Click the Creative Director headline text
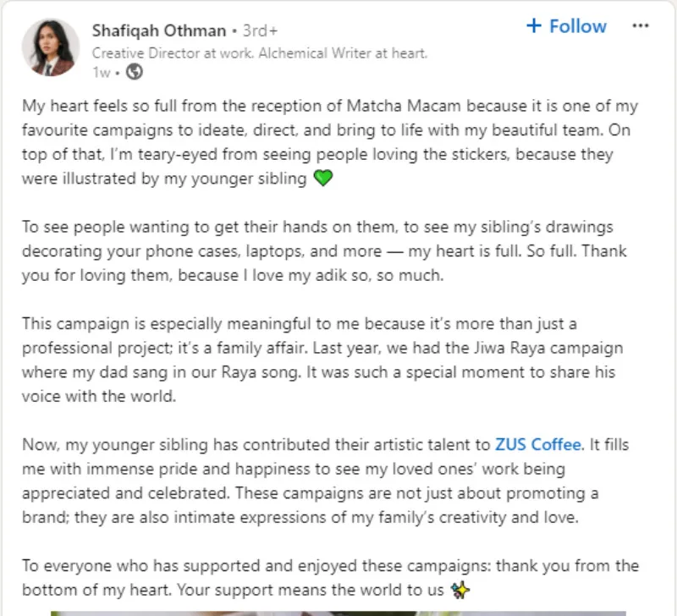 pos(259,52)
